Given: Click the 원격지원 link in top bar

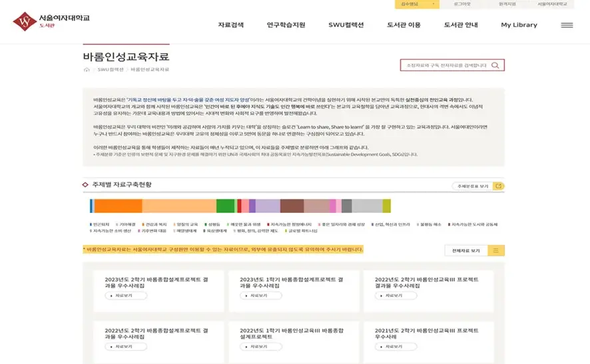Looking at the screenshot, I should tap(507, 4).
